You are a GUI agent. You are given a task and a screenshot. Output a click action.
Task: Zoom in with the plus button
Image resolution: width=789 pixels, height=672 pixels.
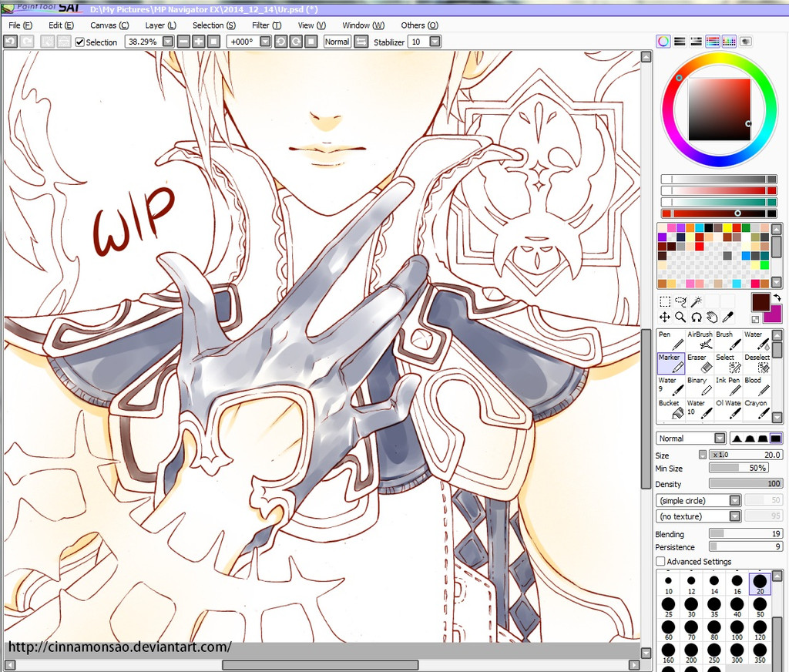pos(199,42)
